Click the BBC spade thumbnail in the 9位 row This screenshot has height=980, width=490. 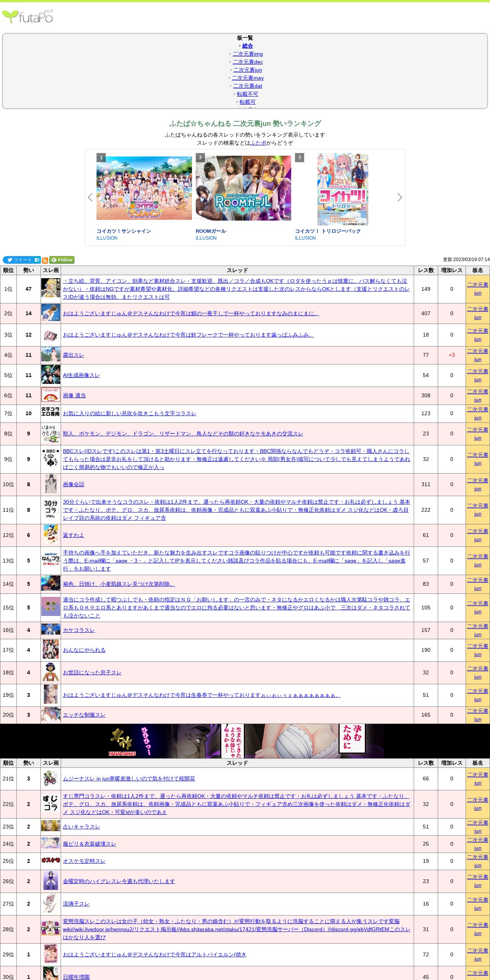51,457
